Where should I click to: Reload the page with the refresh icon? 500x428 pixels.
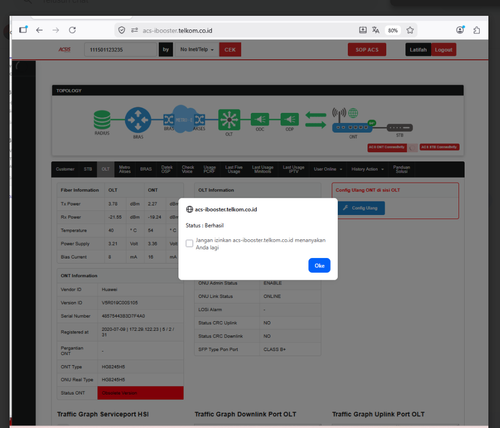(72, 30)
